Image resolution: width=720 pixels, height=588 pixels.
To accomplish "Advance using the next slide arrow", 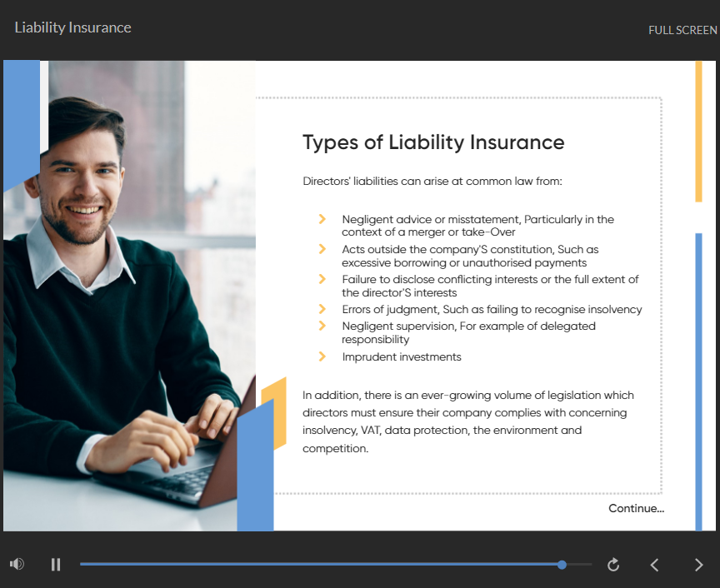I will 698,565.
